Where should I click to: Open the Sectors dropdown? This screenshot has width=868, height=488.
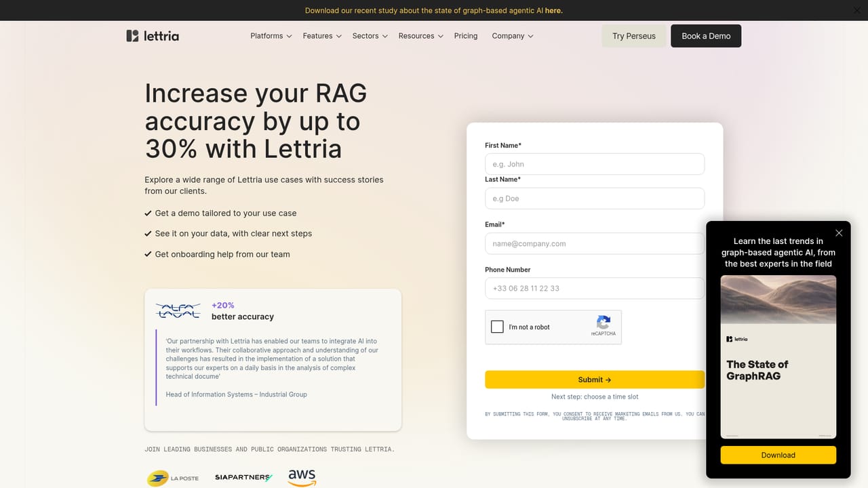pyautogui.click(x=370, y=36)
